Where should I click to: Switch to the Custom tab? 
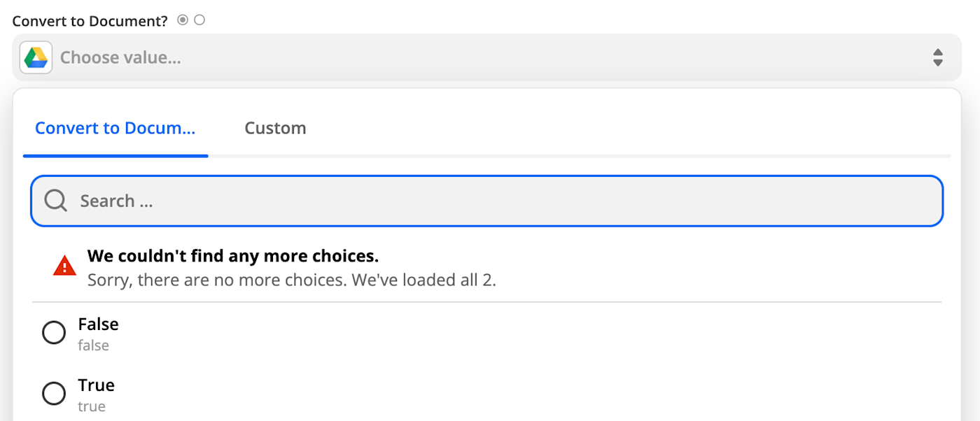tap(275, 128)
